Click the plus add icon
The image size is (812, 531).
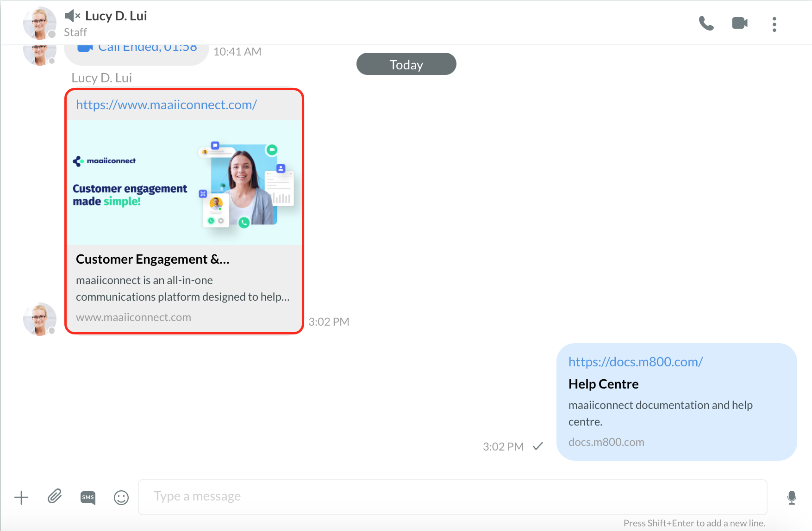[21, 498]
